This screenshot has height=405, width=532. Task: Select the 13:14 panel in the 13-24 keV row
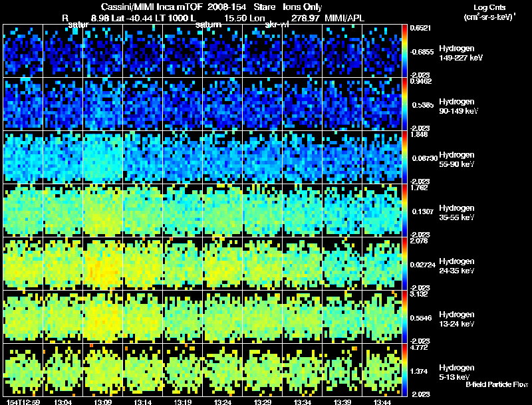coord(143,317)
